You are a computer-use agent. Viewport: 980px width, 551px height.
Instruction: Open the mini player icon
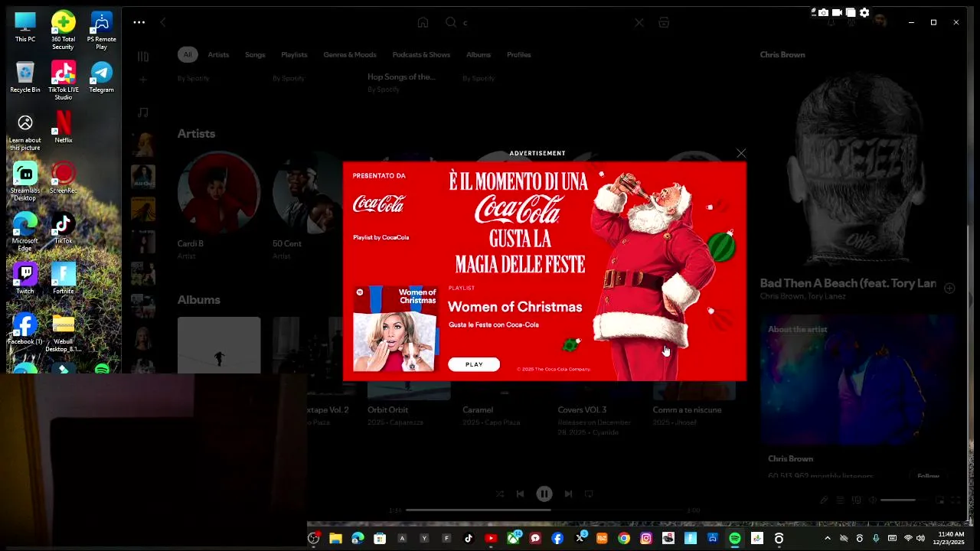tap(939, 500)
